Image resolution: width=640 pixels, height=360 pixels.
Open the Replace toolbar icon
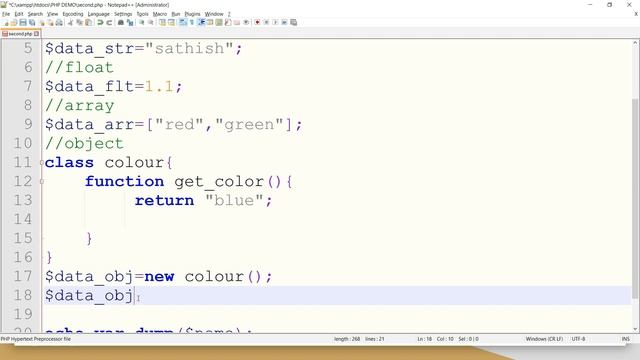click(130, 22)
